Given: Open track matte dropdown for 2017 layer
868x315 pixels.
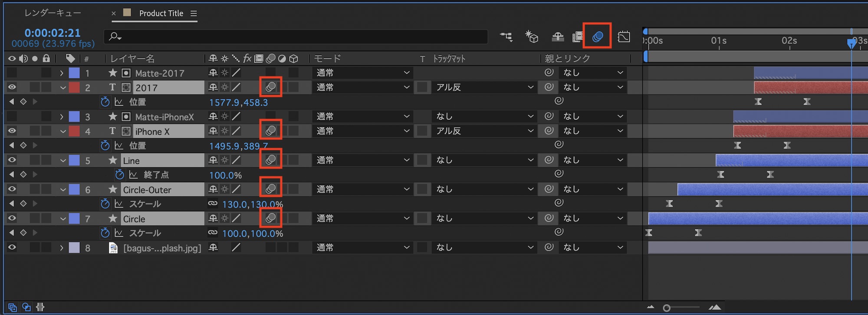Looking at the screenshot, I should 483,87.
